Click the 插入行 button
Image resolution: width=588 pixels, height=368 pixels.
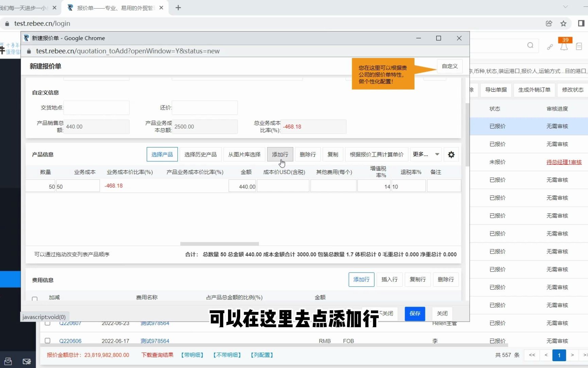[390, 279]
